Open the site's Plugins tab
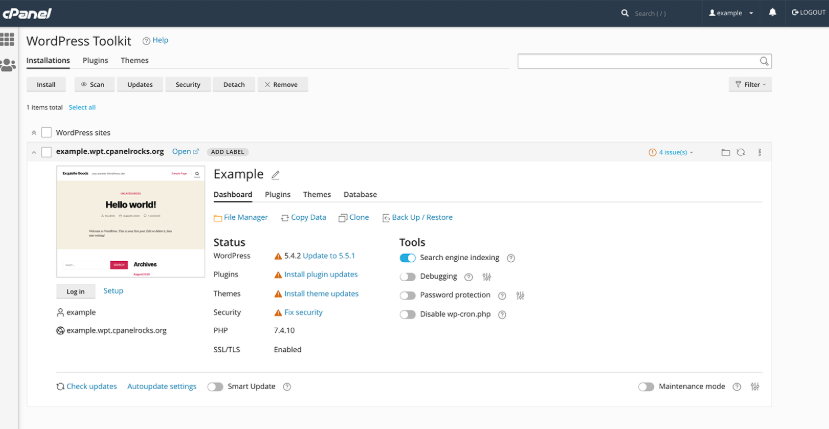Screen dimensions: 829x429 tap(278, 195)
